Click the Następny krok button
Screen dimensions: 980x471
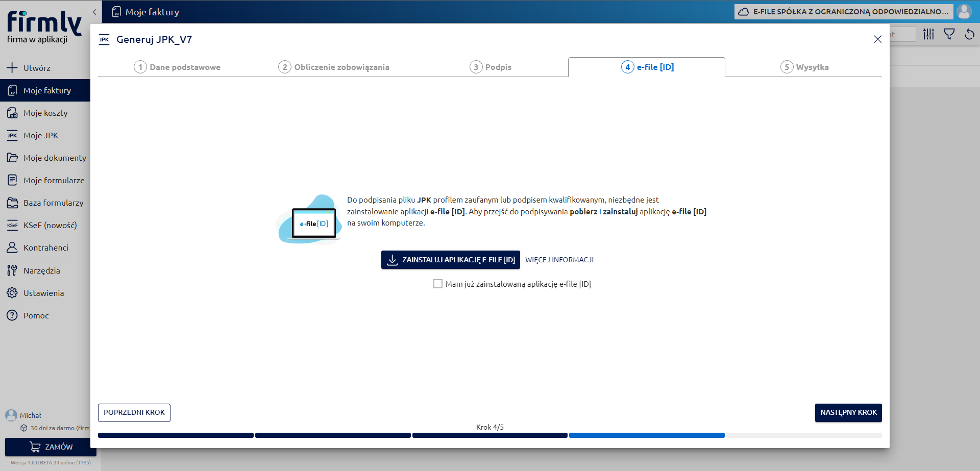click(x=848, y=413)
